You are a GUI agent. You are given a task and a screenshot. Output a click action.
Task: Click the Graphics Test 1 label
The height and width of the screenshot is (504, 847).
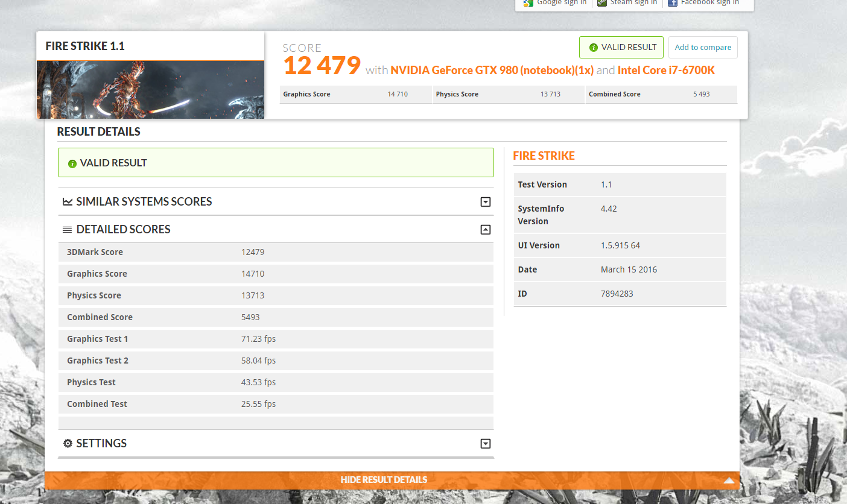(97, 339)
